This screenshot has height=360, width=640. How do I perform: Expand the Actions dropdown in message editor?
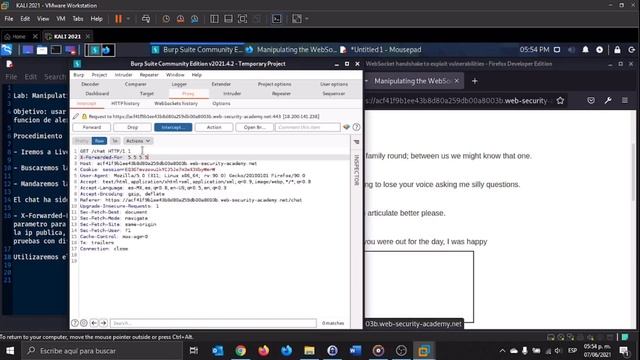click(x=138, y=141)
